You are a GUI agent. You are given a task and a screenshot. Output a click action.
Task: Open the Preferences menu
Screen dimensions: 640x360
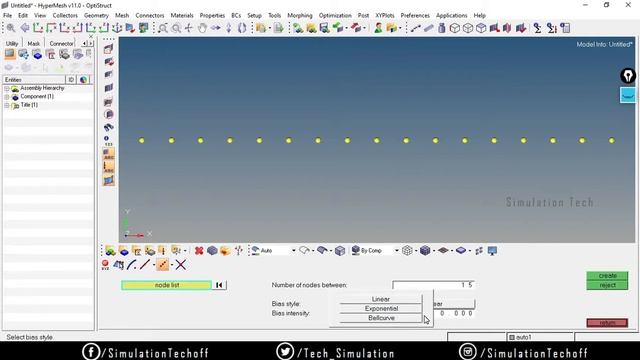415,16
